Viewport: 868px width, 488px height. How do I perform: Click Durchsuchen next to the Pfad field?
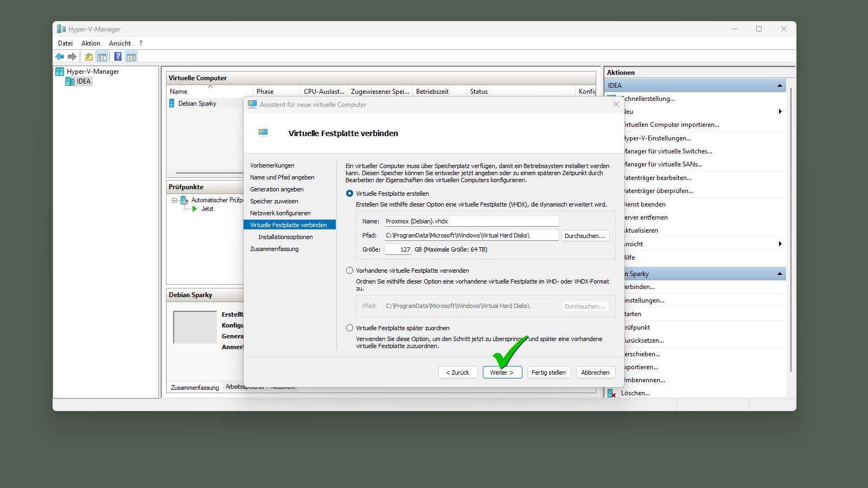[585, 236]
